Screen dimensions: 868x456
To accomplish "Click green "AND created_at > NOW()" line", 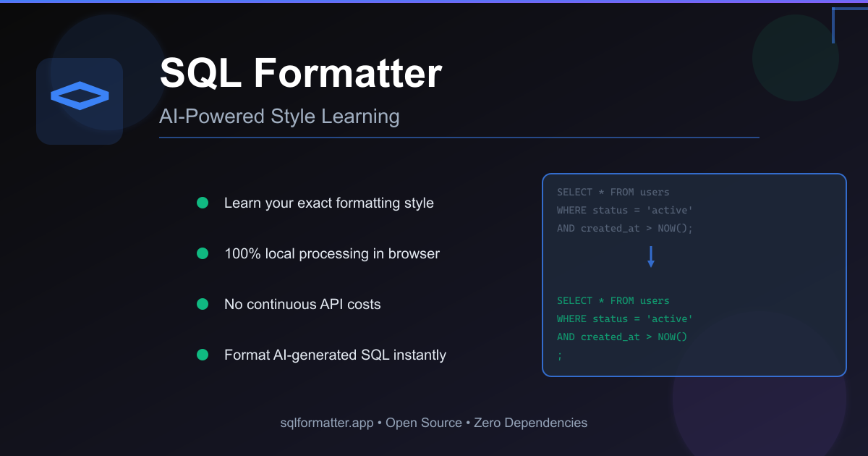I will click(x=622, y=337).
